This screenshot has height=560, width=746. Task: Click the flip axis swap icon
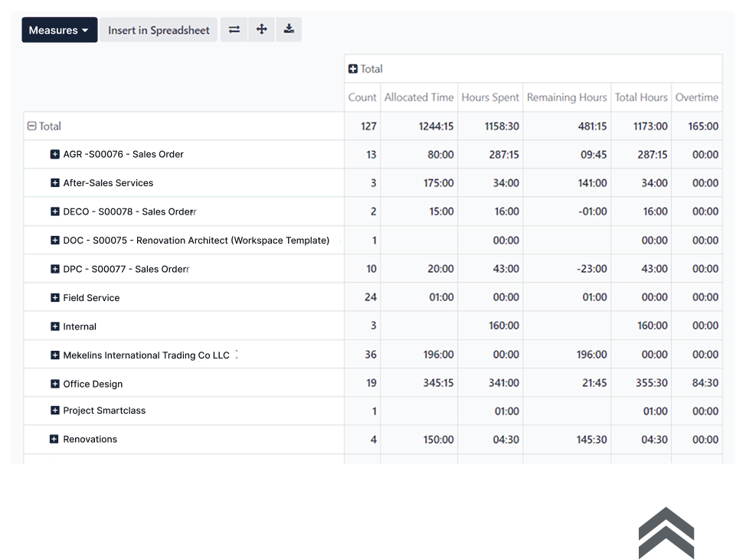(234, 30)
